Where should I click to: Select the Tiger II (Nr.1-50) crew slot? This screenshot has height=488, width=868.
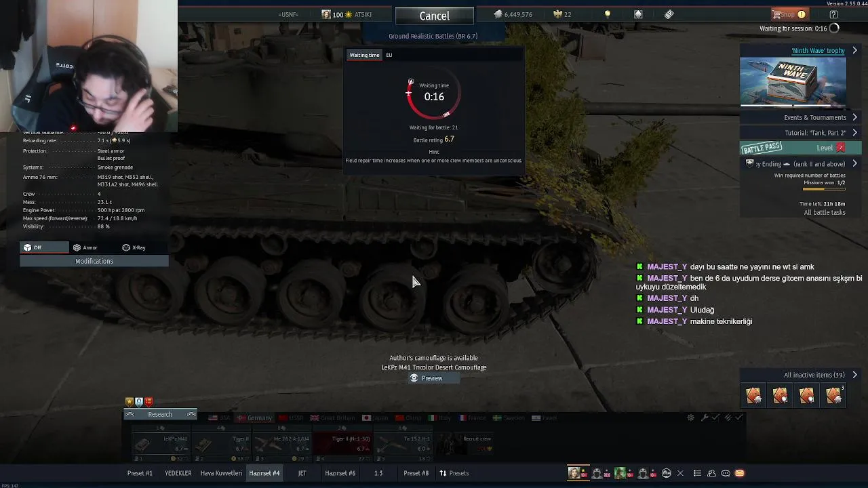coord(342,443)
